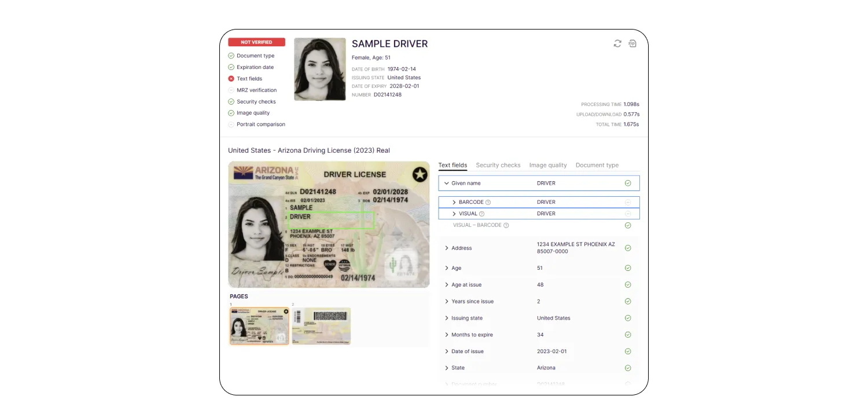Expand the Months to expire row
This screenshot has width=868, height=407.
[x=446, y=335]
